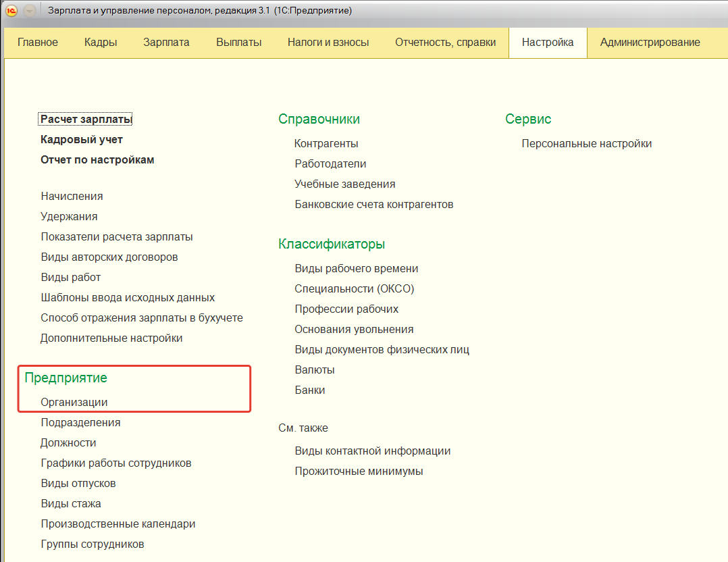
Task: Open Специальности (ОКСО) classifier
Action: (x=355, y=289)
